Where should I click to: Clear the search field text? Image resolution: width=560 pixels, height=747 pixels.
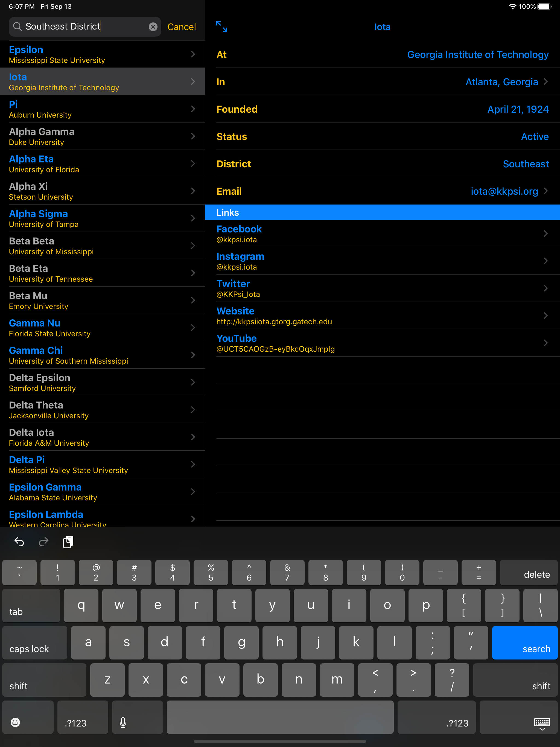click(153, 27)
